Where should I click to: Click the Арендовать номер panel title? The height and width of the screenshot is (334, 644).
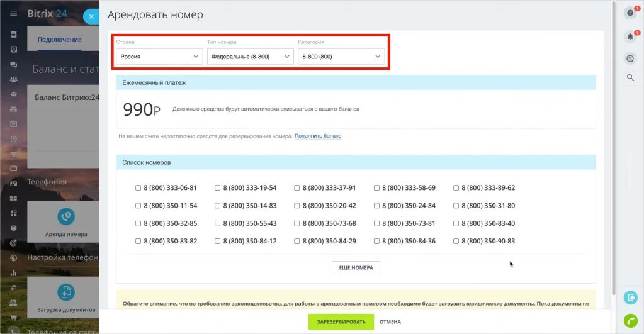(155, 14)
